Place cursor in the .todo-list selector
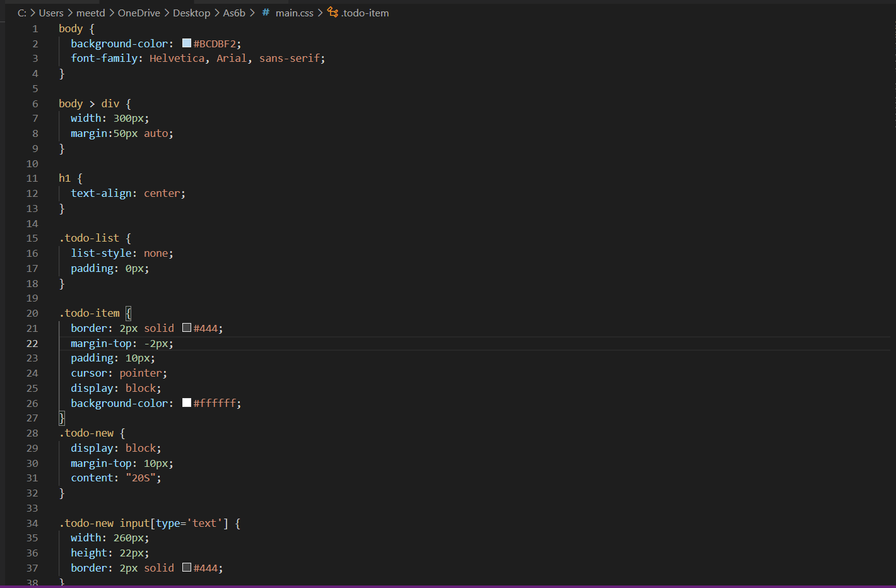Image resolution: width=896 pixels, height=588 pixels. pyautogui.click(x=89, y=238)
